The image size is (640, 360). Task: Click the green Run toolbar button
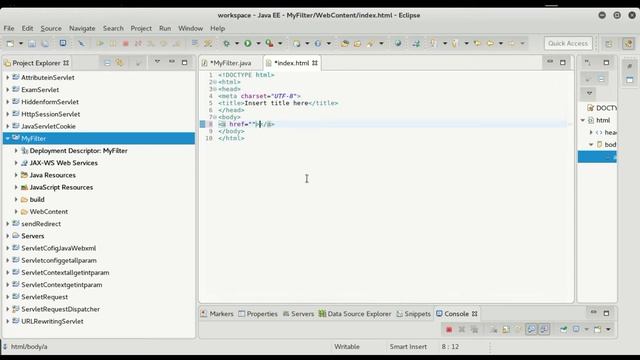pyautogui.click(x=248, y=43)
